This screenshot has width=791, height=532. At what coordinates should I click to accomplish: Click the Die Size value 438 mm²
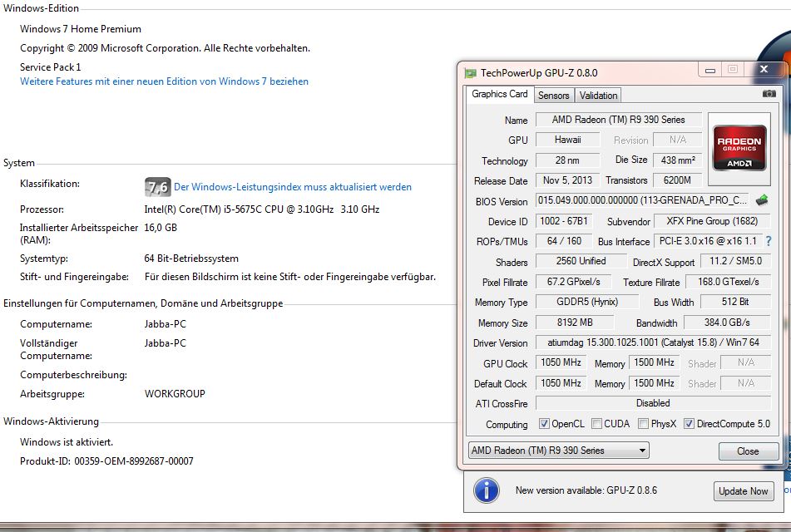pyautogui.click(x=678, y=160)
